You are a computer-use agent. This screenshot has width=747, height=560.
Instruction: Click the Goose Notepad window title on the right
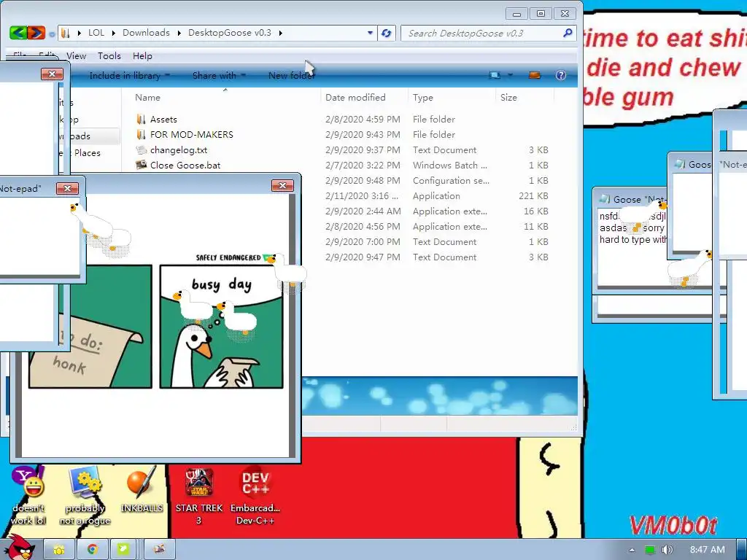point(639,200)
